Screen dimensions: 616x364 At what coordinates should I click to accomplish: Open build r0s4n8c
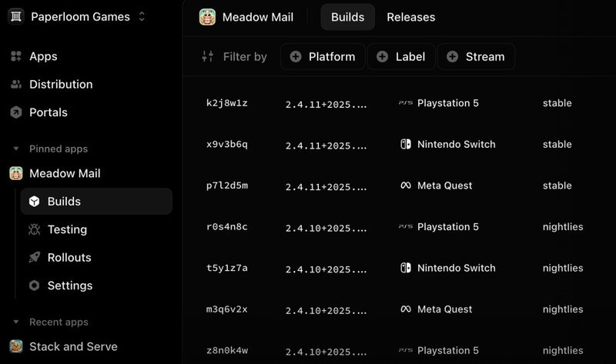(x=226, y=226)
